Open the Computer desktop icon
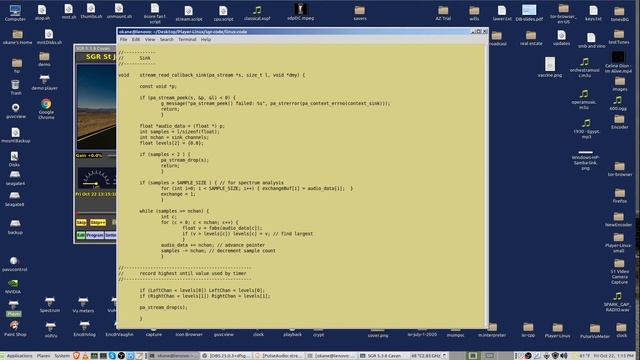Viewport: 640px width, 360px height. (x=15, y=13)
